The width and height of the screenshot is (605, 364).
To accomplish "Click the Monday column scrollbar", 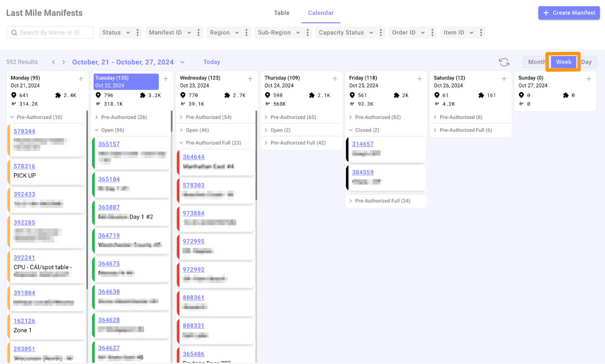I will coord(87,201).
